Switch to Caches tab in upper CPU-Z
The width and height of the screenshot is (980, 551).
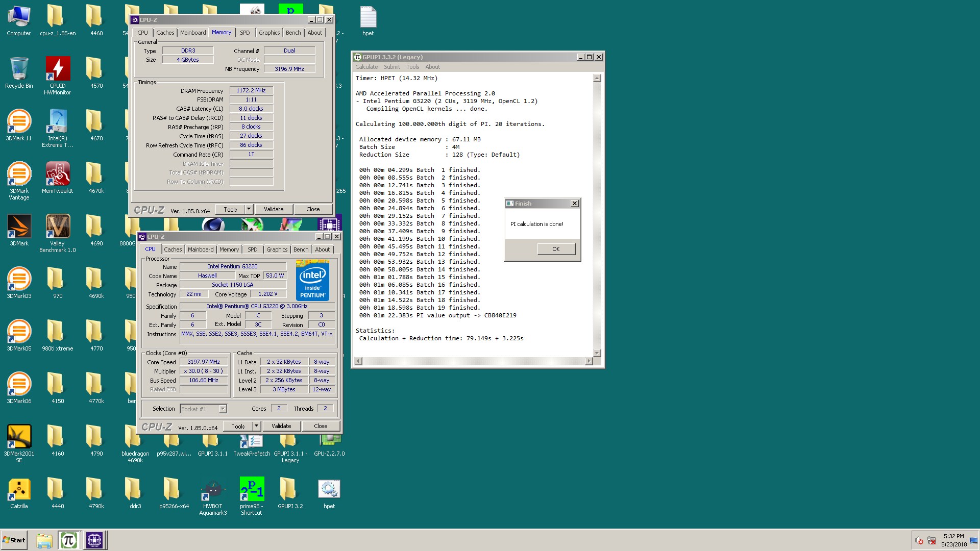point(165,33)
